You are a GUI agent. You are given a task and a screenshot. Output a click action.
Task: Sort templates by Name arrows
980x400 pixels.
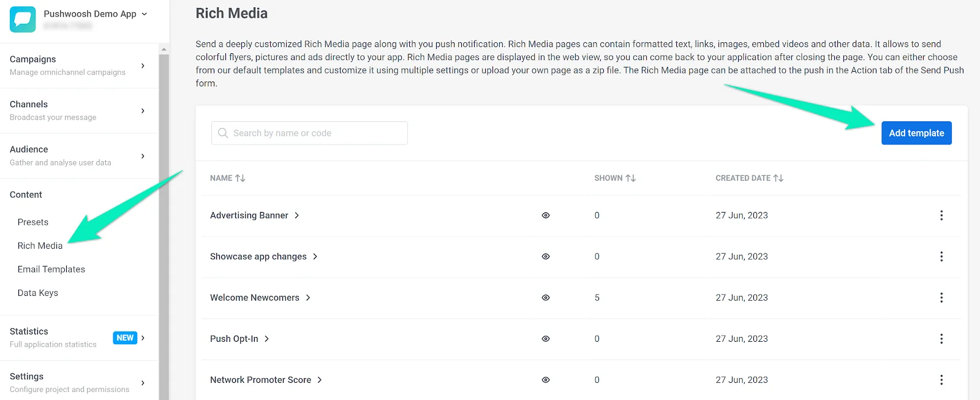click(240, 178)
